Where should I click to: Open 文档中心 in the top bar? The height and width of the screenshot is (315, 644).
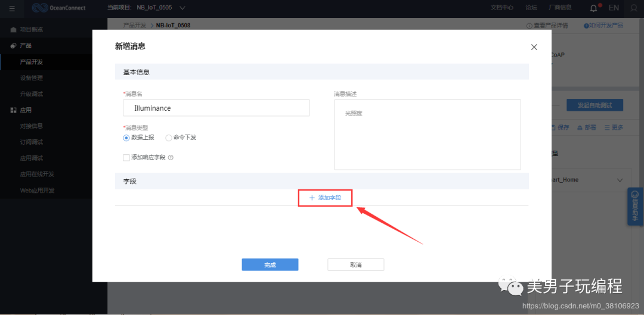[502, 8]
